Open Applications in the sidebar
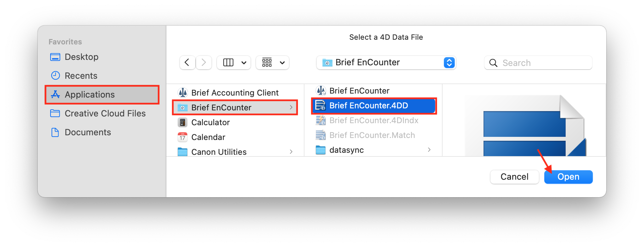The image size is (644, 247). coord(102,95)
